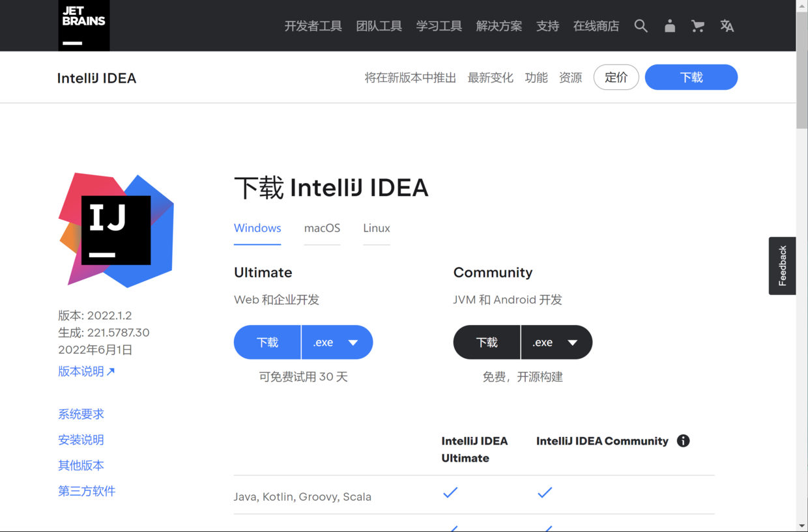Click the IntelliJ IDEA IJ logo image

coord(117,230)
